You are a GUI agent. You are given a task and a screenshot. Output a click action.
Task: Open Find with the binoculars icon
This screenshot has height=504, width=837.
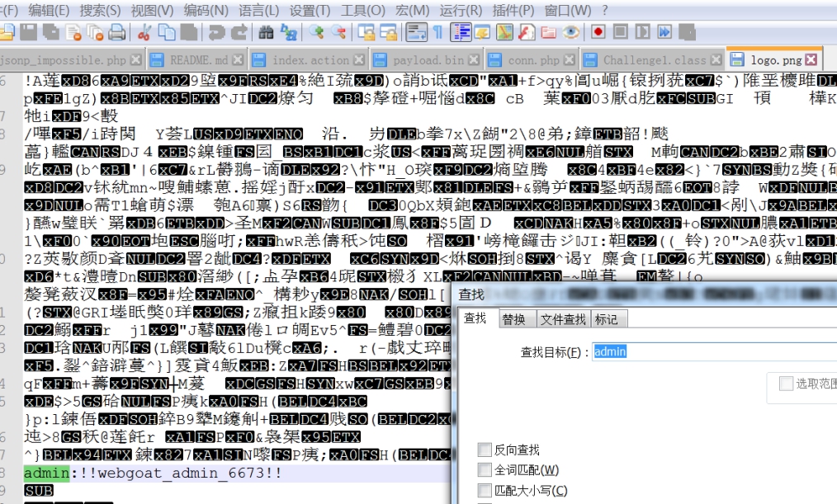(266, 32)
